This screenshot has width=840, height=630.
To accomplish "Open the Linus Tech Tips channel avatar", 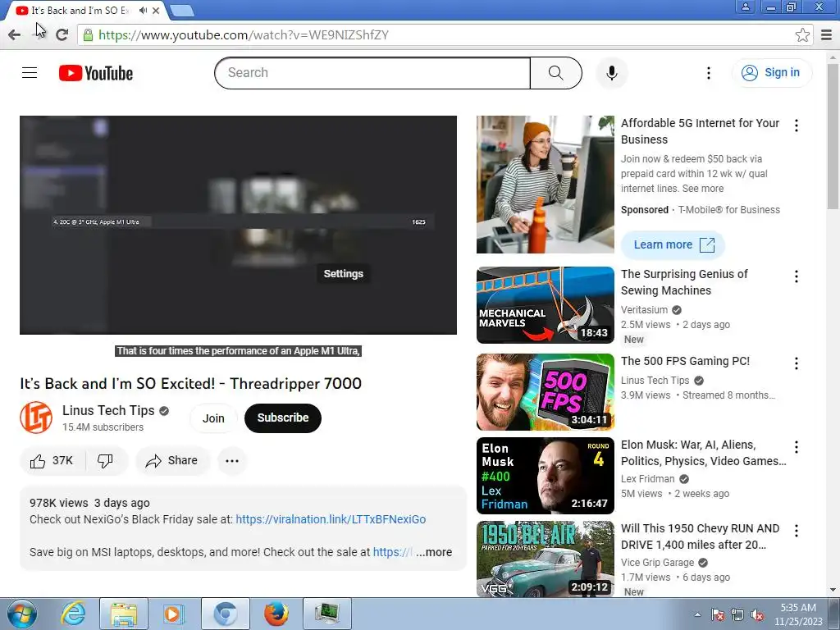I will [36, 418].
